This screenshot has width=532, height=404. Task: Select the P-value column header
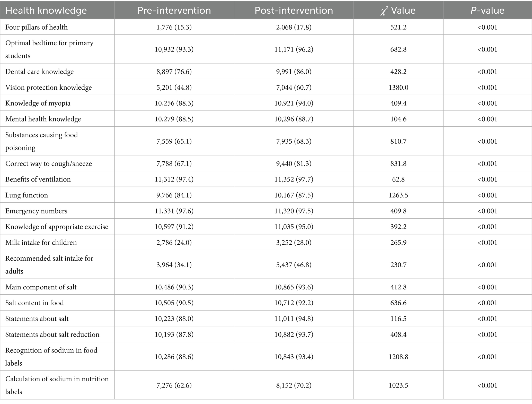coord(487,10)
